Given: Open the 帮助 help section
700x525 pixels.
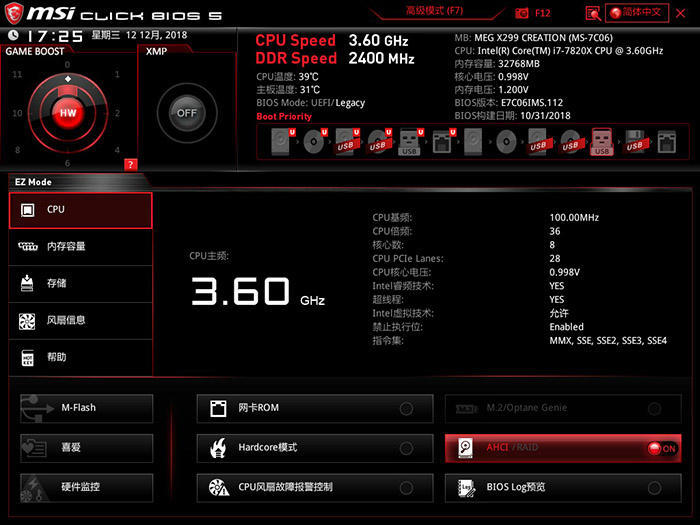Looking at the screenshot, I should coord(80,358).
